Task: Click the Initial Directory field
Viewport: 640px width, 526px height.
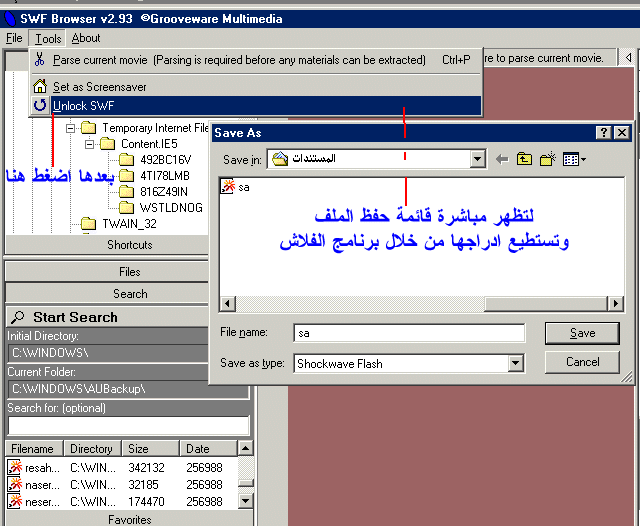Action: coord(109,353)
